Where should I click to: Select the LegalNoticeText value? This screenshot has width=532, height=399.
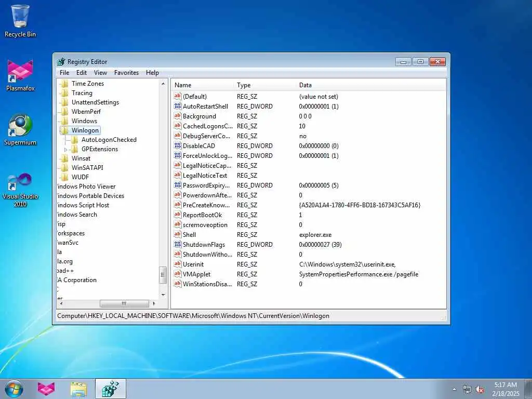click(x=205, y=176)
